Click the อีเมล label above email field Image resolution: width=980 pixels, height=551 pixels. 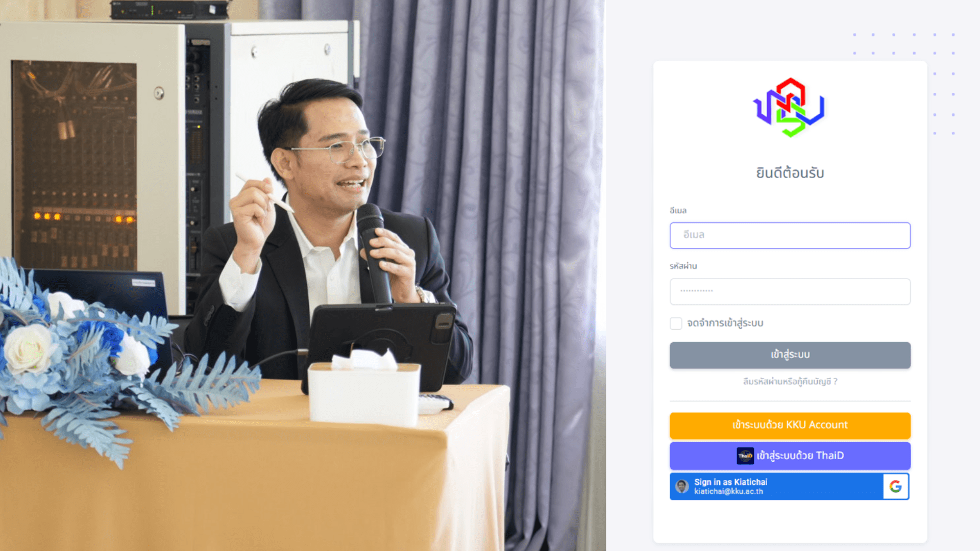[678, 211]
